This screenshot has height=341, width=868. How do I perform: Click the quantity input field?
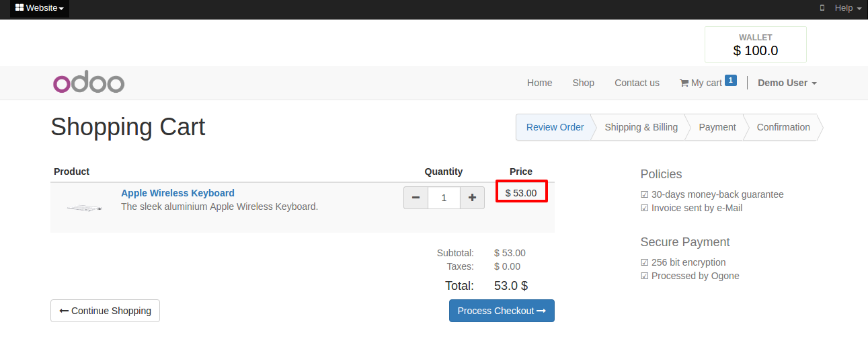pyautogui.click(x=444, y=198)
